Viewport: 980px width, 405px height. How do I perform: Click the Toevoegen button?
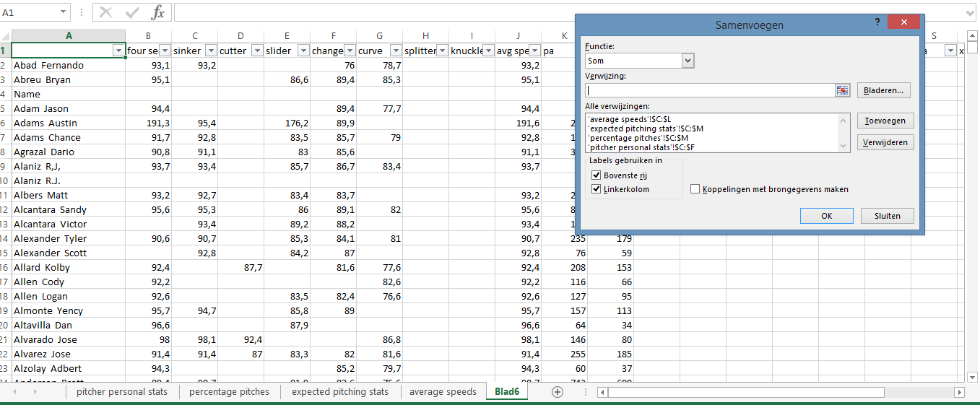pyautogui.click(x=886, y=121)
